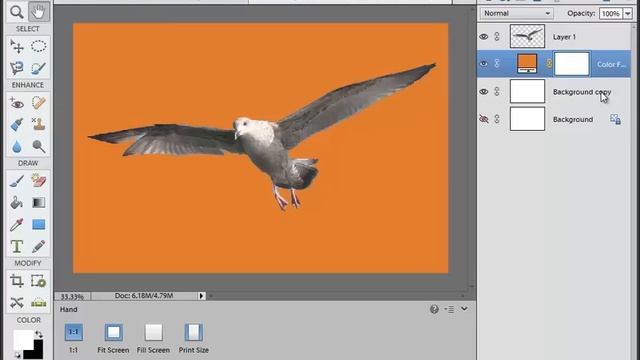The width and height of the screenshot is (640, 360).
Task: Toggle link on Background copy layer
Action: [x=497, y=92]
